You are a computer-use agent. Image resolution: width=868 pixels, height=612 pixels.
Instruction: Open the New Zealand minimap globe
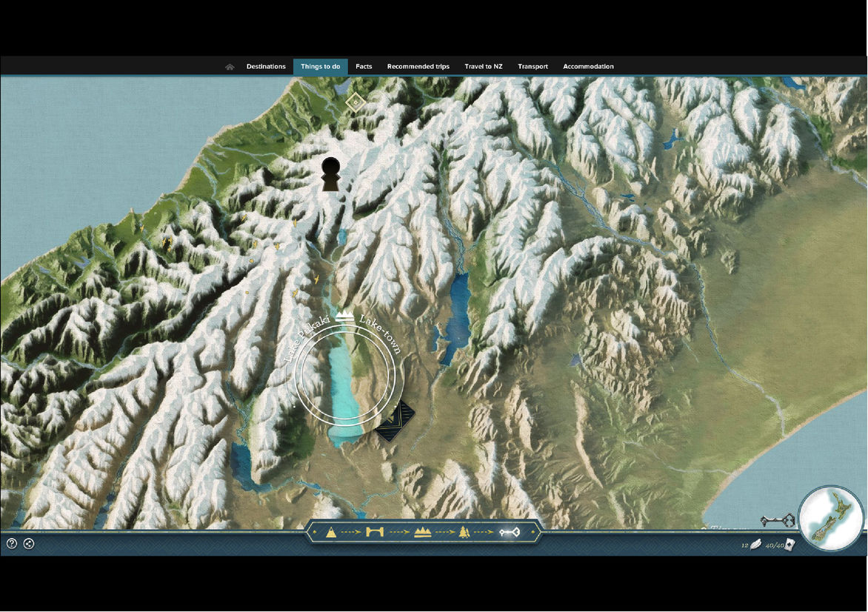830,519
